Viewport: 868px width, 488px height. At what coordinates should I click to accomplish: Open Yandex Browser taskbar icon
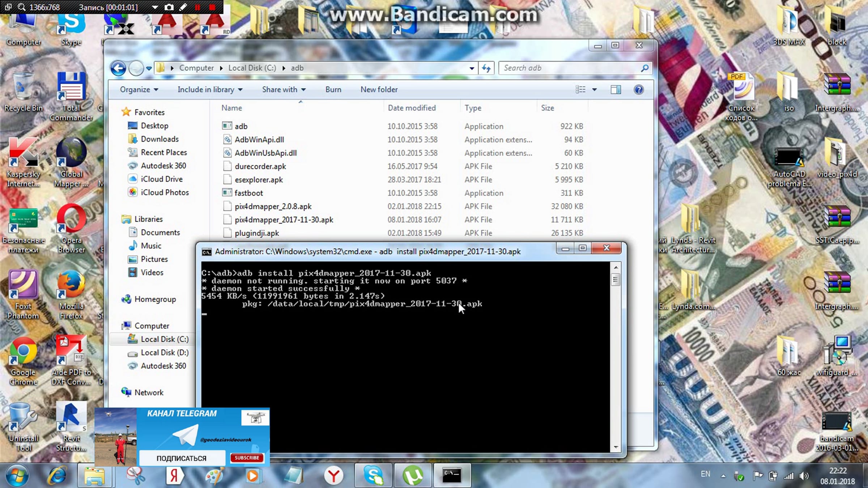click(x=333, y=476)
